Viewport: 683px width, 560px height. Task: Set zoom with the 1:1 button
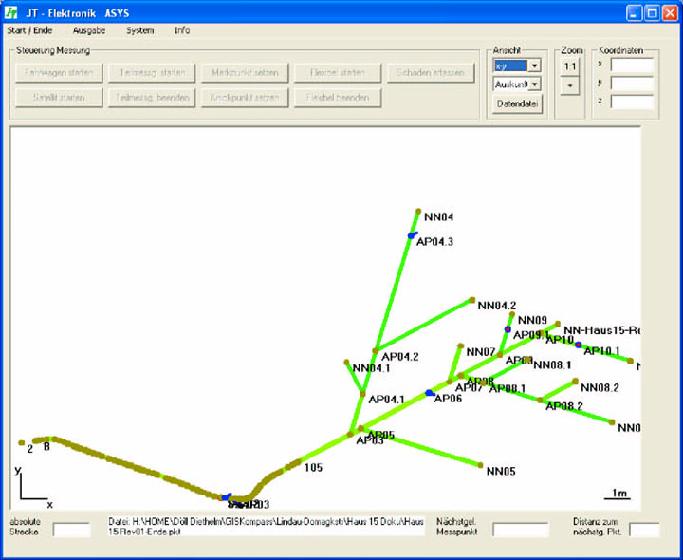click(569, 65)
